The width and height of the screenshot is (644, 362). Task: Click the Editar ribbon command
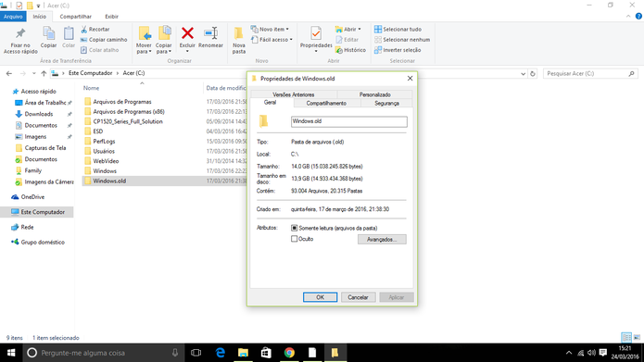coord(347,40)
